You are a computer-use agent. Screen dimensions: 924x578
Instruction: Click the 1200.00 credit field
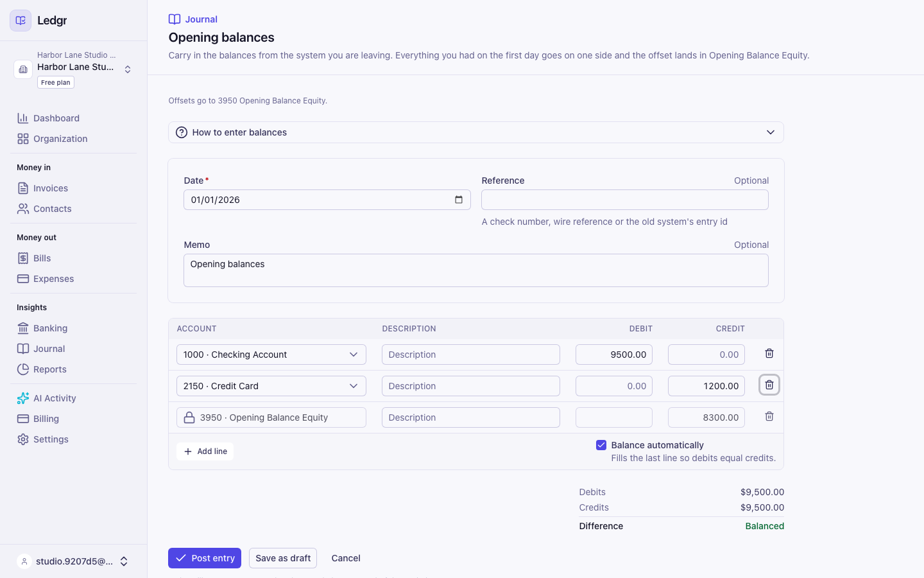[706, 386]
